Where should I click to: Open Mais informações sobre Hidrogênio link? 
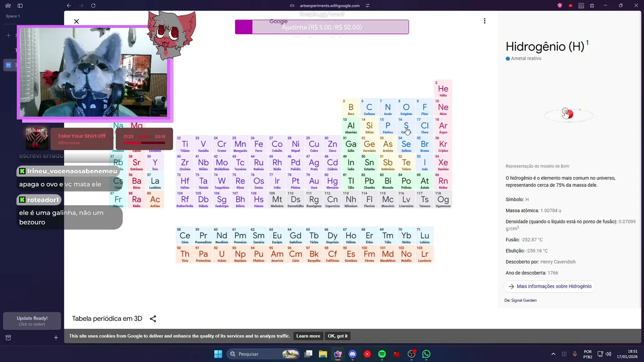point(549,286)
